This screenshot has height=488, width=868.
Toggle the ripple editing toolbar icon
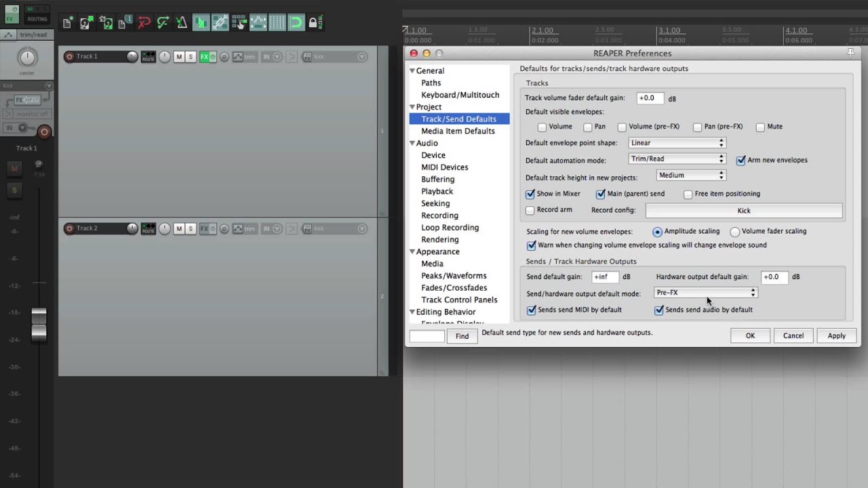coord(239,22)
